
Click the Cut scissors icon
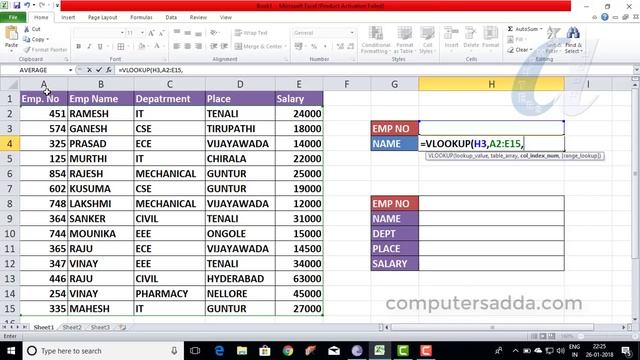pyautogui.click(x=27, y=29)
